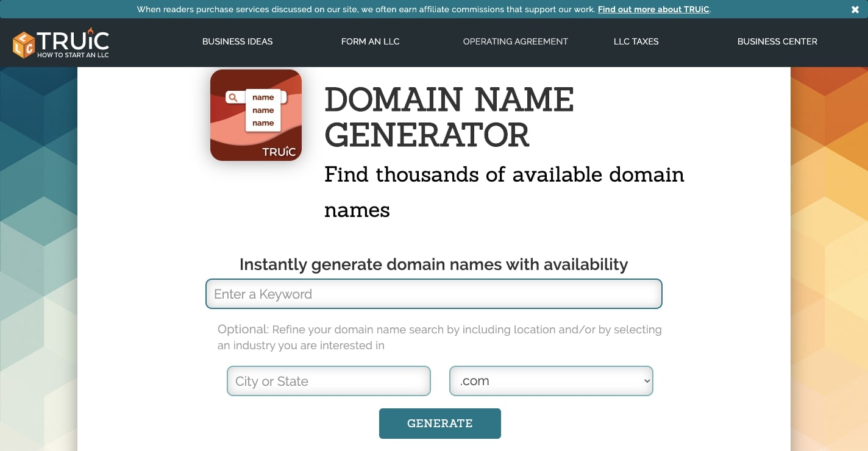Click the 'Domain Name Generator' page heading
868x451 pixels.
click(449, 117)
